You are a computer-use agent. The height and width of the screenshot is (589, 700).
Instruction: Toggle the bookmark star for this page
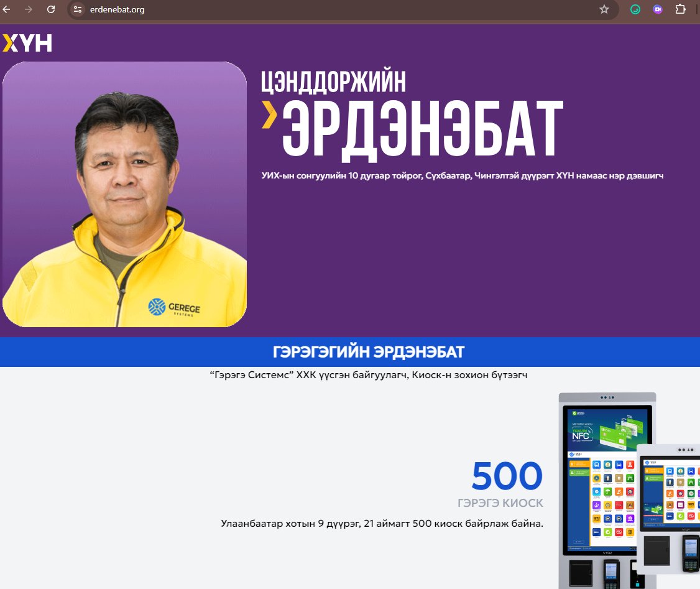point(603,9)
